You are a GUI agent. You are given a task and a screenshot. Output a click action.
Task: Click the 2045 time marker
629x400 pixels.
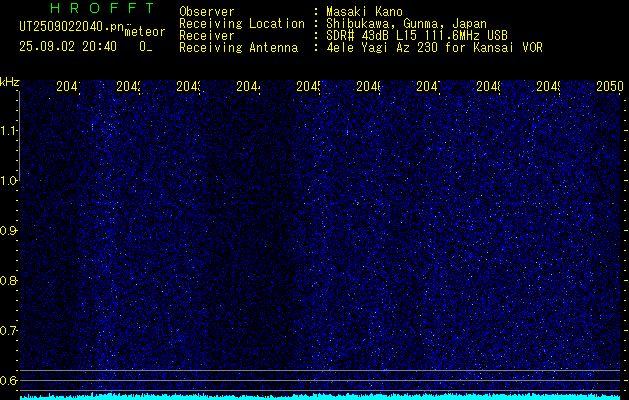[x=308, y=86]
